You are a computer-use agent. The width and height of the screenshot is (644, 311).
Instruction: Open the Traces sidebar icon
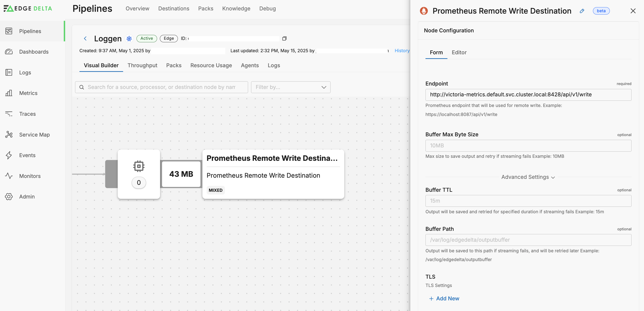point(9,114)
